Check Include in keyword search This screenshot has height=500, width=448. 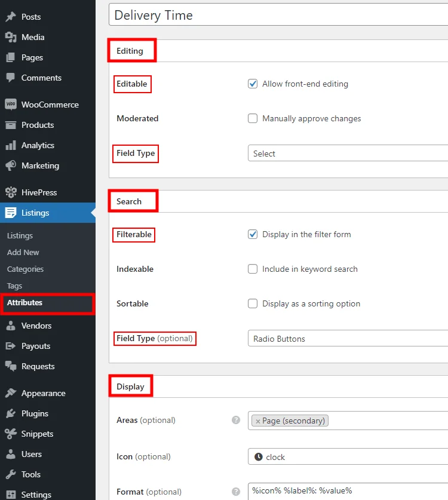click(253, 269)
